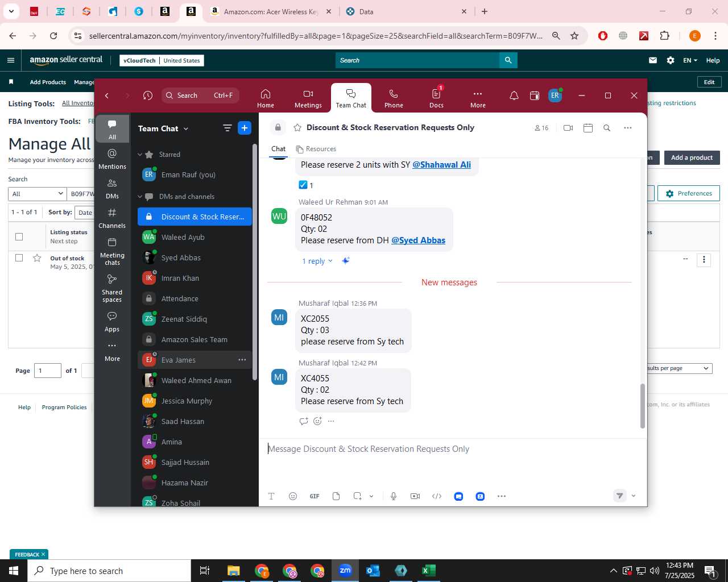728x582 pixels.
Task: Open channel header more options ellipsis
Action: click(628, 128)
